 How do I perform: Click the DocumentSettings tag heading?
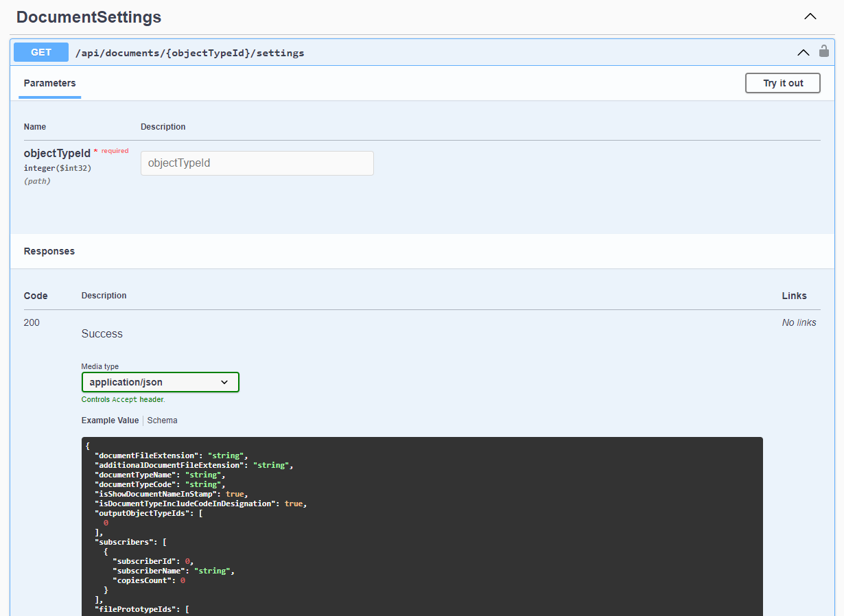pyautogui.click(x=89, y=17)
